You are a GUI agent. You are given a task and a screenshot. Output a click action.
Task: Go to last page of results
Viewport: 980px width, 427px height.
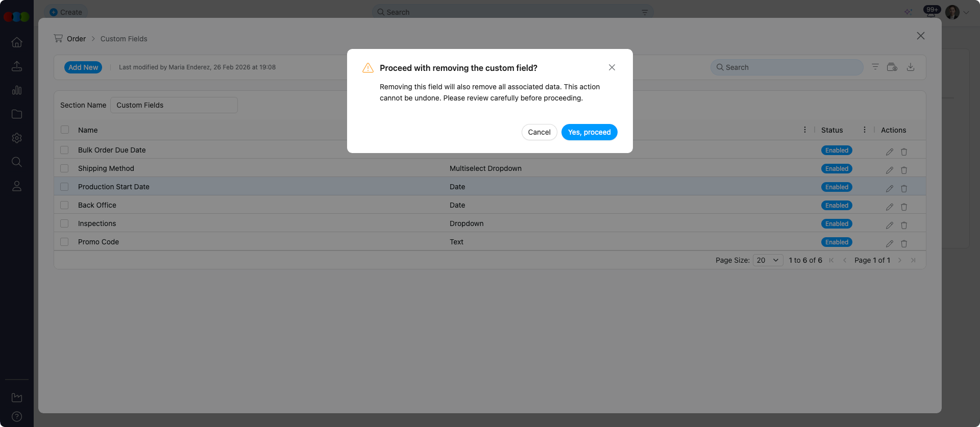(913, 260)
